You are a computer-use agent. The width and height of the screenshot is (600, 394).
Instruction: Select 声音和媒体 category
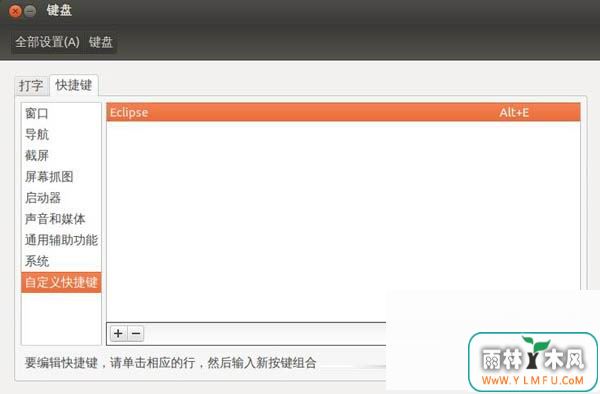[61, 219]
